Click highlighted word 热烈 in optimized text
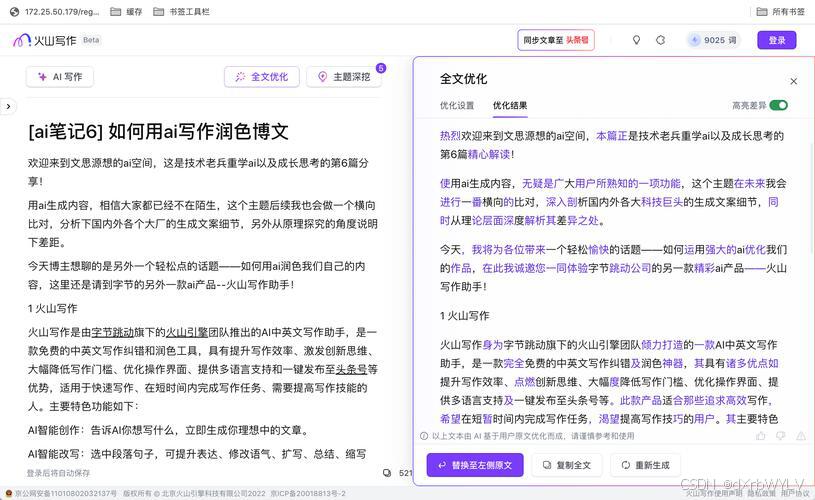The image size is (815, 500). point(450,136)
